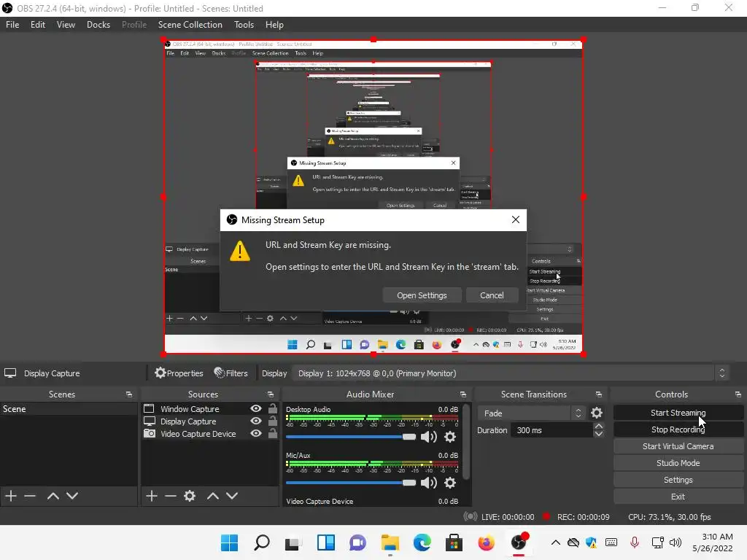
Task: Pop out the Scenes dock
Action: tap(128, 394)
